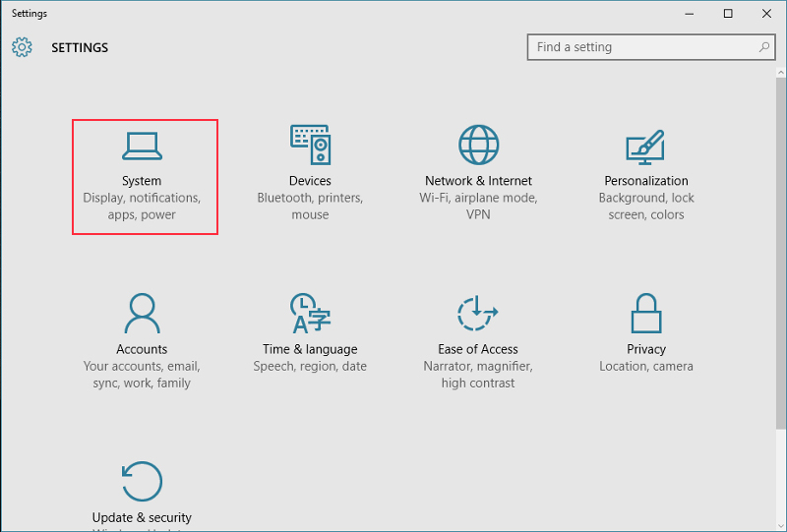Open the Personalization paintbrush icon
The height and width of the screenshot is (532, 787).
pos(645,148)
